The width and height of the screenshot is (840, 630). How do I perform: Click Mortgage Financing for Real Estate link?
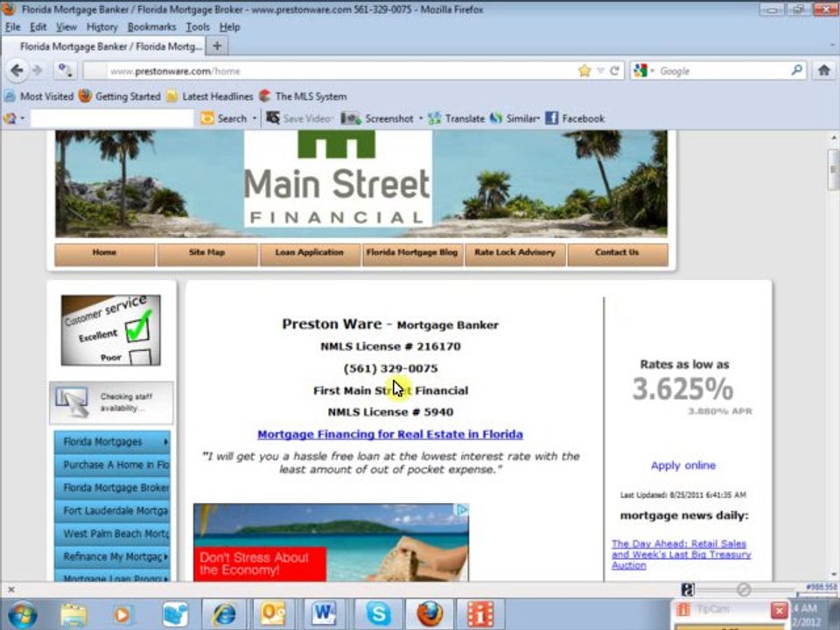click(390, 435)
